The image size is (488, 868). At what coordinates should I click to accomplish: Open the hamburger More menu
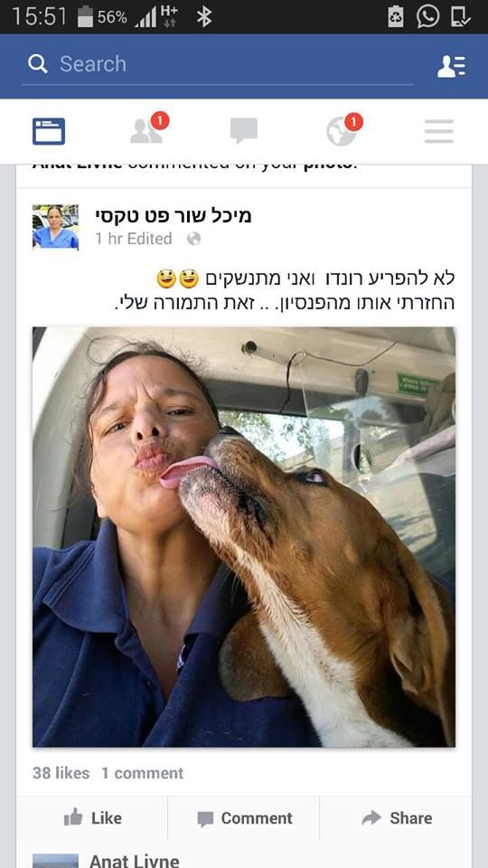[x=439, y=131]
